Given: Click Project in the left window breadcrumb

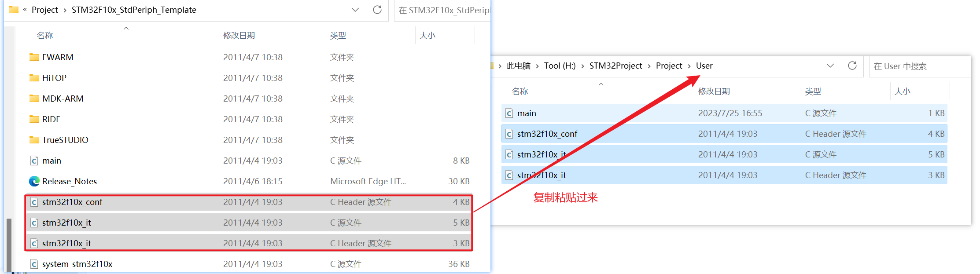Looking at the screenshot, I should 44,10.
